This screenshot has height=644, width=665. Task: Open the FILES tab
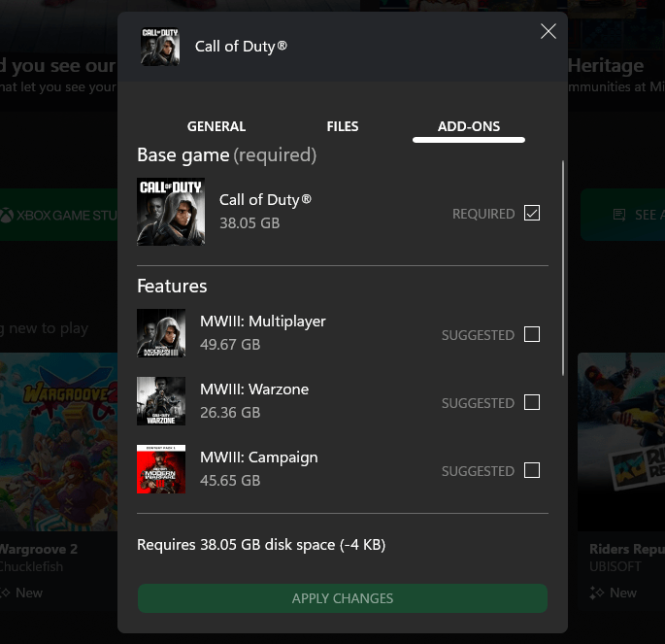click(x=343, y=126)
